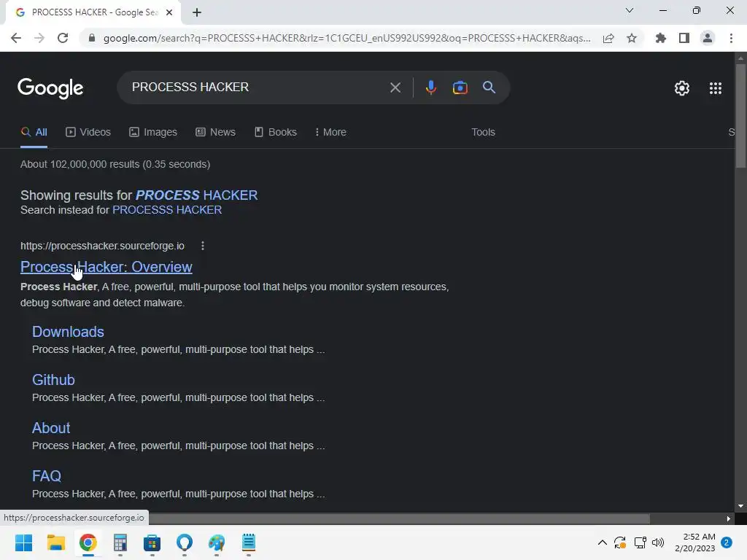747x560 pixels.
Task: Open the Chrome extensions puzzle icon
Action: click(x=660, y=38)
